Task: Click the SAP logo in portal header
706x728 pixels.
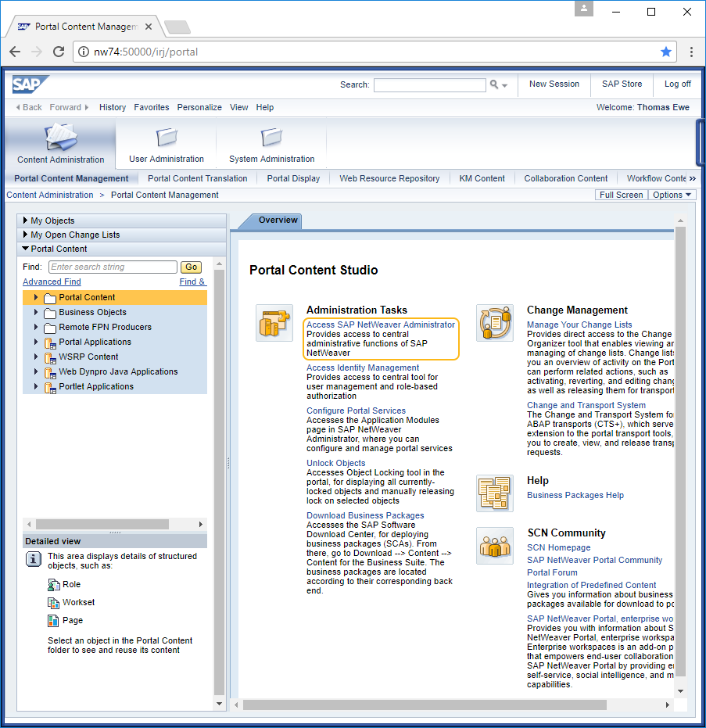Action: click(30, 84)
